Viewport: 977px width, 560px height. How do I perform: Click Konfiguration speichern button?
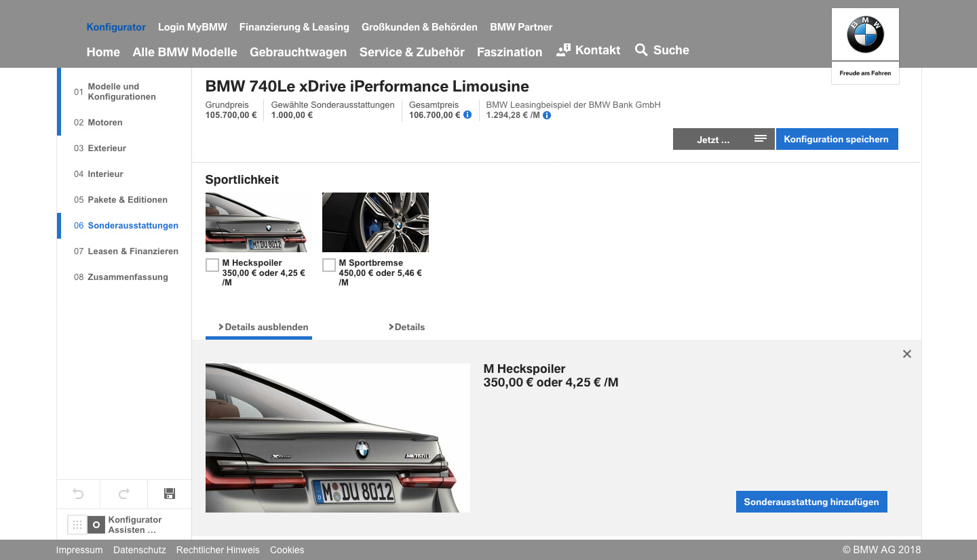837,139
